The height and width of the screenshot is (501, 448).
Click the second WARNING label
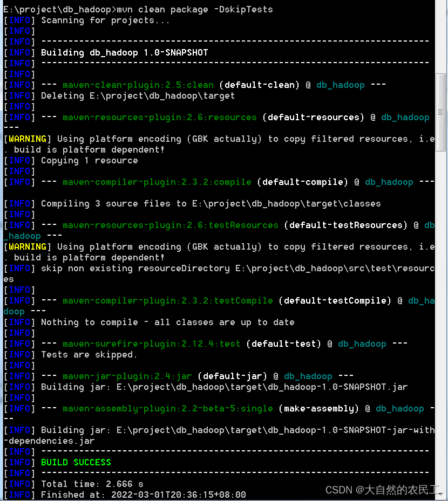tap(28, 246)
